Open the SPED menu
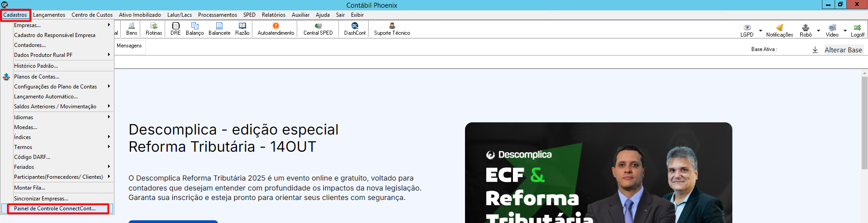The width and height of the screenshot is (868, 223). pos(249,15)
